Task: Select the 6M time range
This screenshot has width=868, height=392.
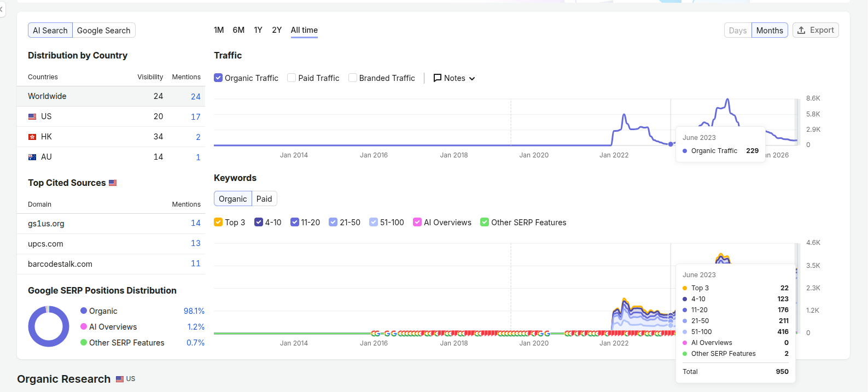Action: point(238,30)
